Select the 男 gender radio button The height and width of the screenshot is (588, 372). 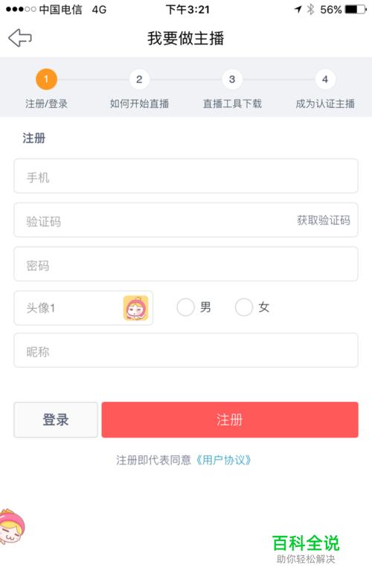tap(185, 307)
